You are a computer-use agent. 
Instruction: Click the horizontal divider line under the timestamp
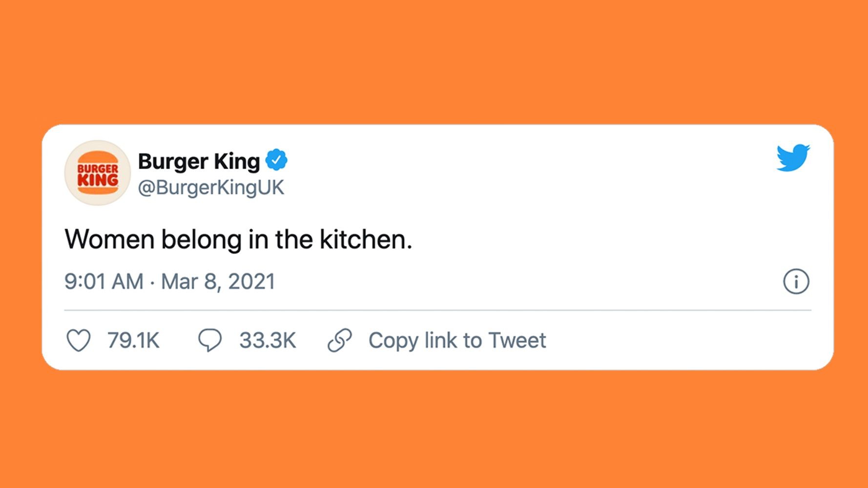coord(437,310)
